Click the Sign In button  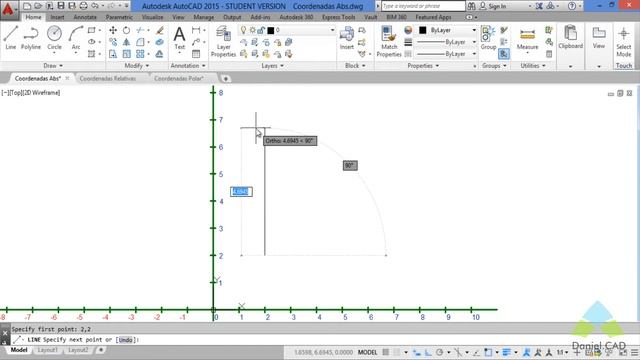click(493, 6)
